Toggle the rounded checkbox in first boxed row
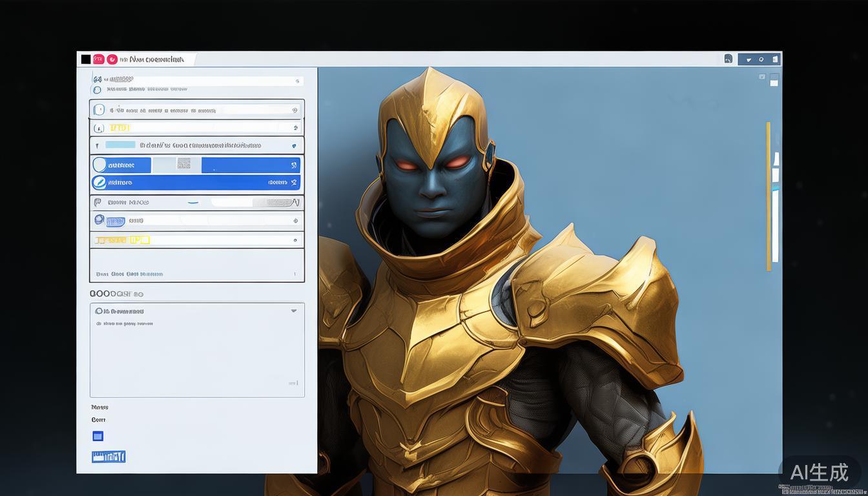The width and height of the screenshot is (868, 496). tap(99, 110)
